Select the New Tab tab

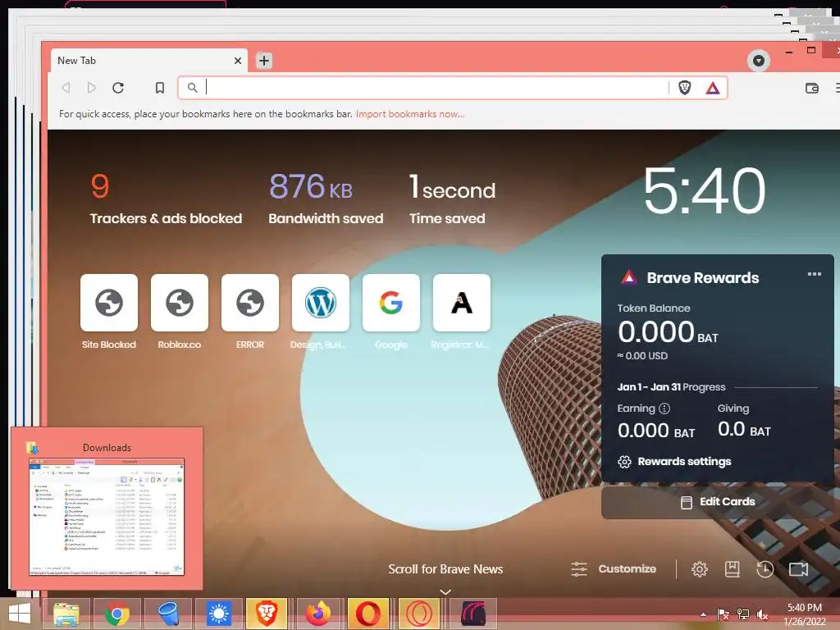tap(148, 61)
